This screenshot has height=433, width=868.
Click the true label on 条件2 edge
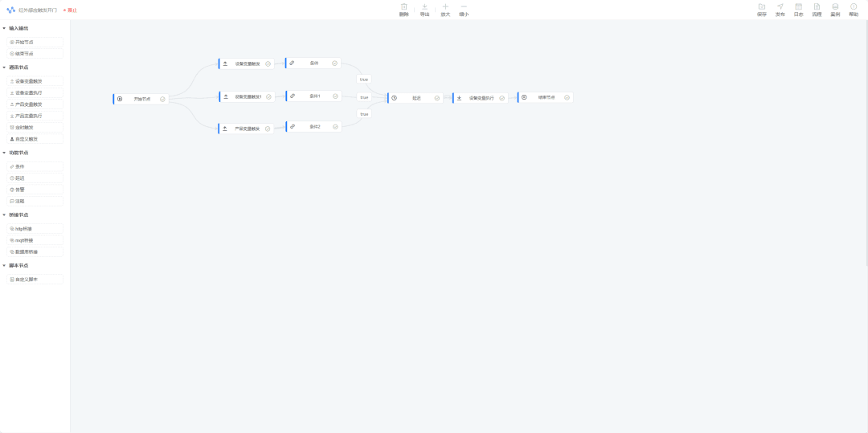tap(364, 114)
